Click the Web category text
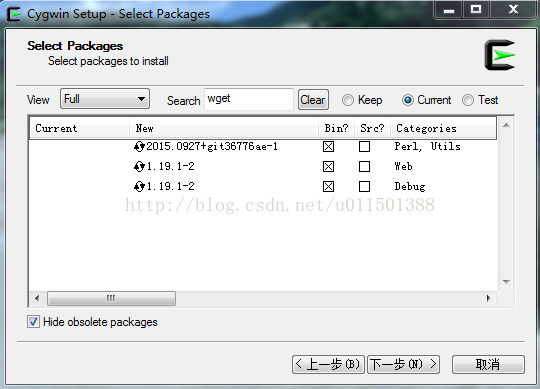This screenshot has height=389, width=540. [x=403, y=167]
